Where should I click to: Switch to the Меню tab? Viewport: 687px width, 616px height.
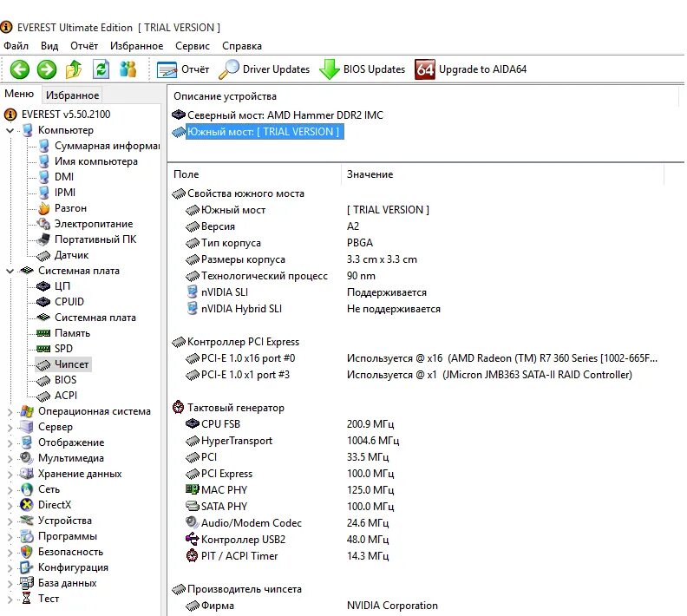pos(19,94)
